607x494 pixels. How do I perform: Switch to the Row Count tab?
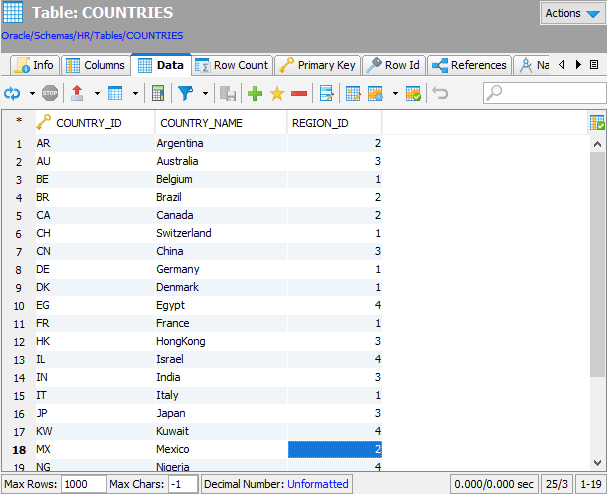coord(231,65)
